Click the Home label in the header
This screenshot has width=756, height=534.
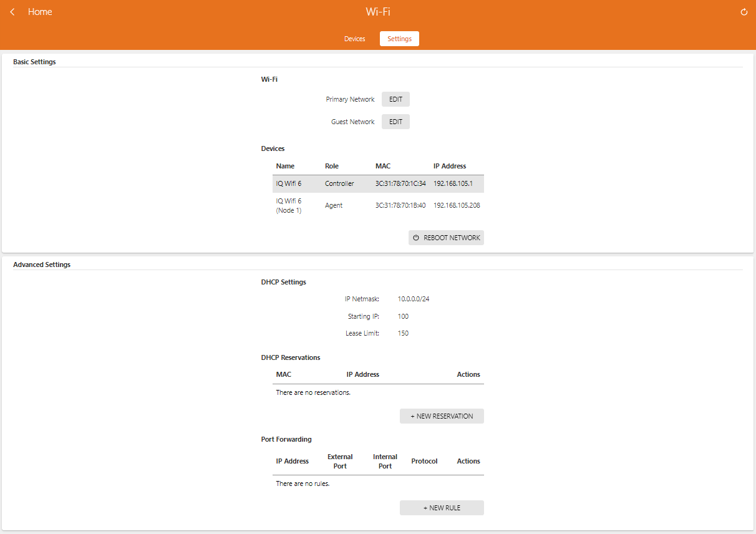click(x=40, y=12)
